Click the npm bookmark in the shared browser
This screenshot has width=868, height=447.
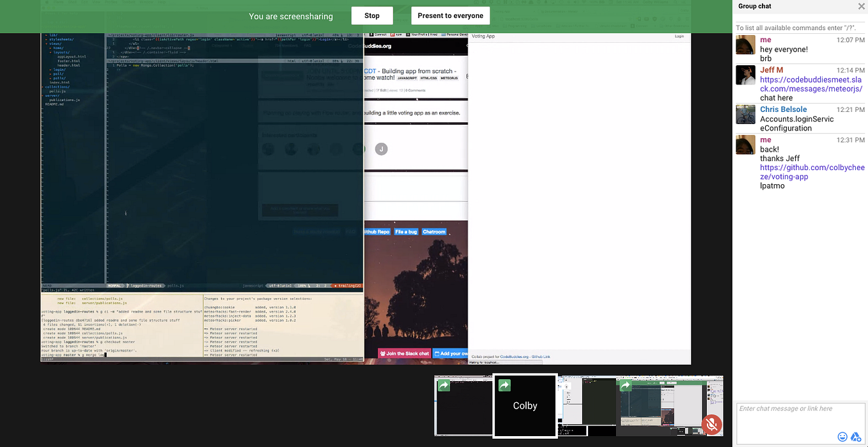397,35
